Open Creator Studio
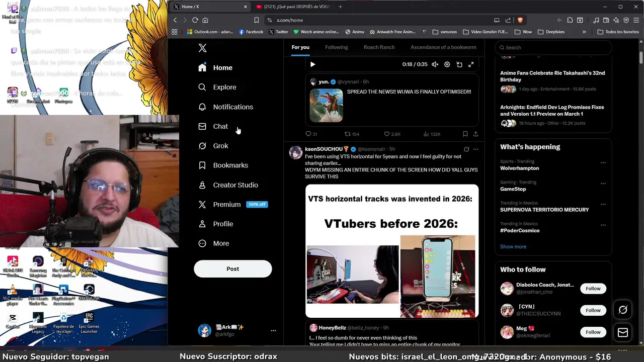 pos(228,185)
